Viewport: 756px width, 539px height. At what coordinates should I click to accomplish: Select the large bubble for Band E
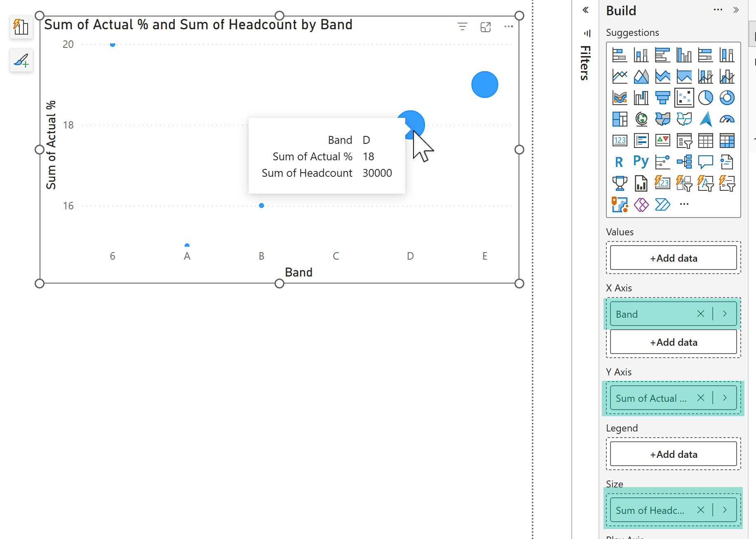(x=485, y=84)
